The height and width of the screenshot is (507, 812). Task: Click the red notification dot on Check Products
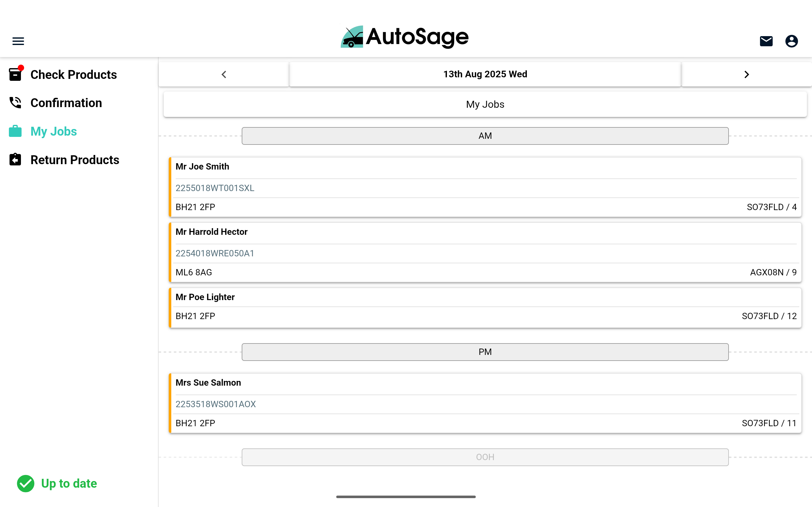click(21, 67)
